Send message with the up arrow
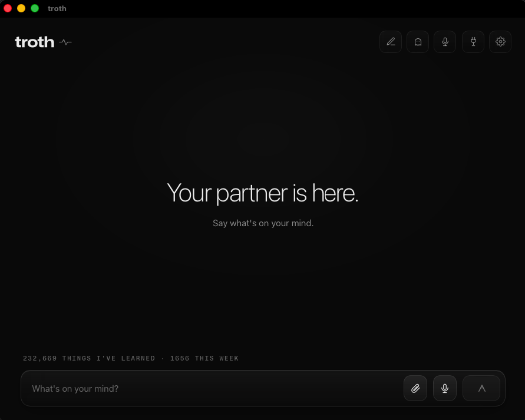The height and width of the screenshot is (420, 525). [x=481, y=388]
